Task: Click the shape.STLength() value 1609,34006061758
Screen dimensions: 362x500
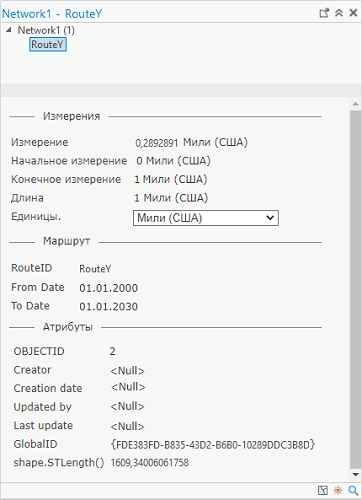Action: pos(150,463)
